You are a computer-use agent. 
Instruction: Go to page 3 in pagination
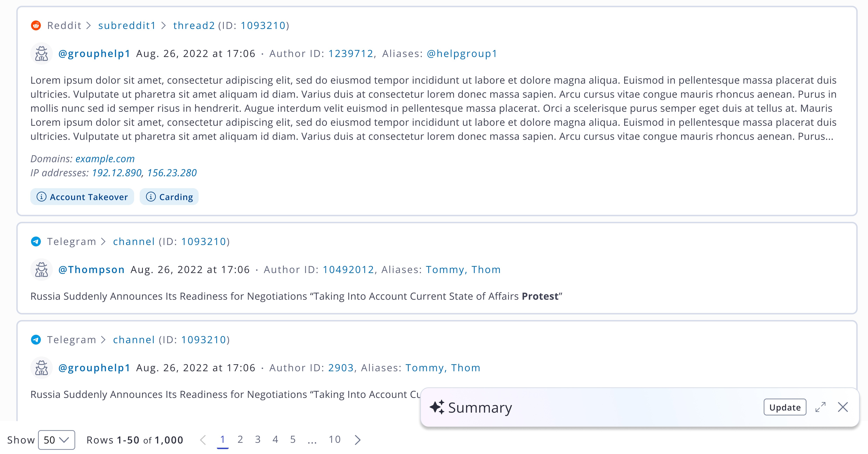coord(258,439)
